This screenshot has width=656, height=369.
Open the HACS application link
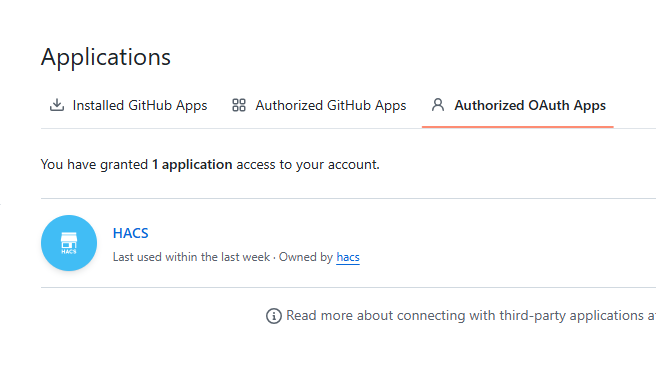[131, 233]
